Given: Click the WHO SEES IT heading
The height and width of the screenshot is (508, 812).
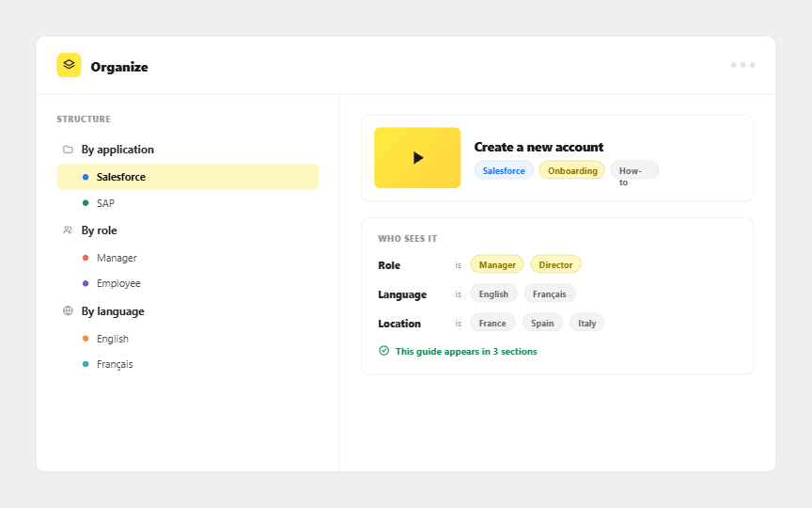Looking at the screenshot, I should click(x=408, y=238).
